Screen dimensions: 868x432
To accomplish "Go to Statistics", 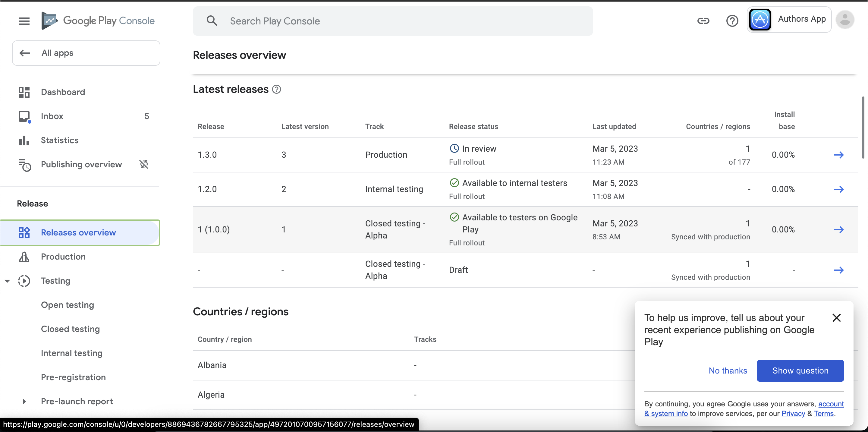I will (60, 140).
